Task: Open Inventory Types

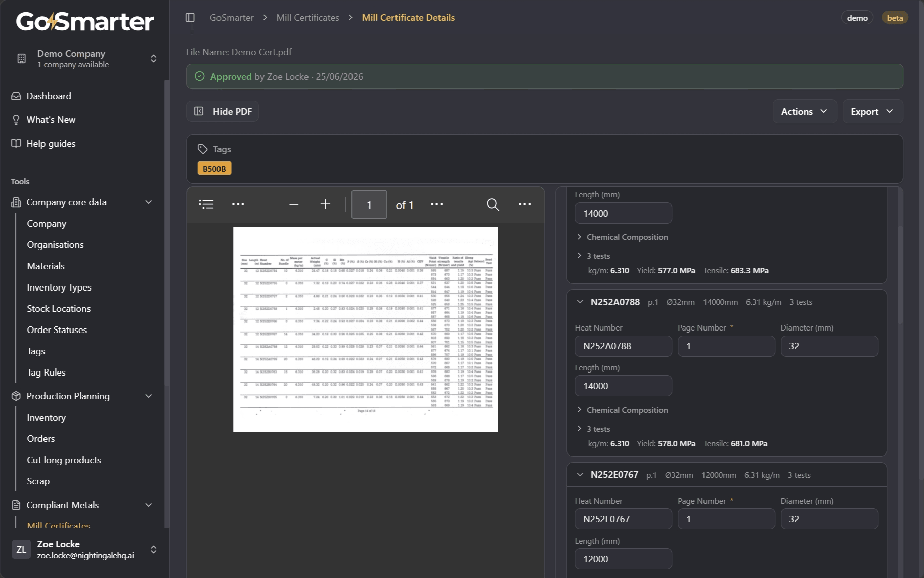Action: [x=59, y=287]
